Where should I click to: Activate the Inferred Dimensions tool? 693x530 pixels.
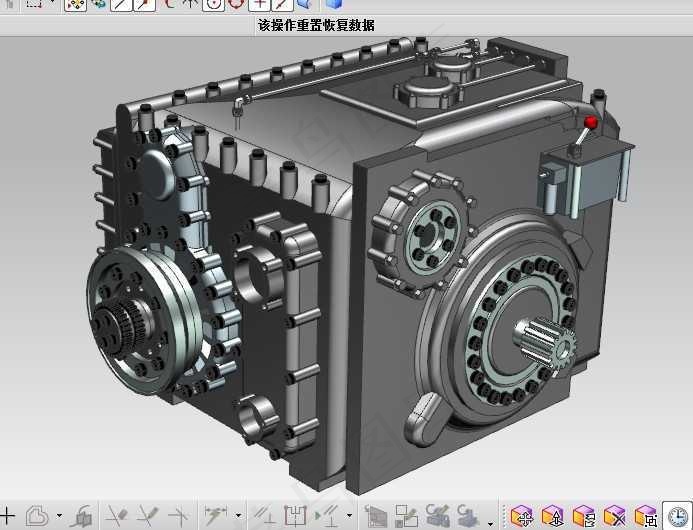[x=216, y=515]
